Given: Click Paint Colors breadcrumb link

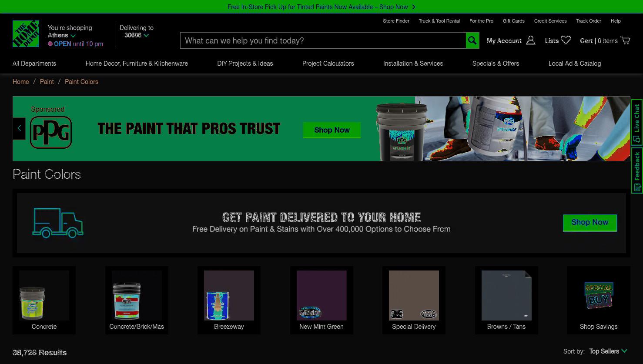Looking at the screenshot, I should coord(81,82).
